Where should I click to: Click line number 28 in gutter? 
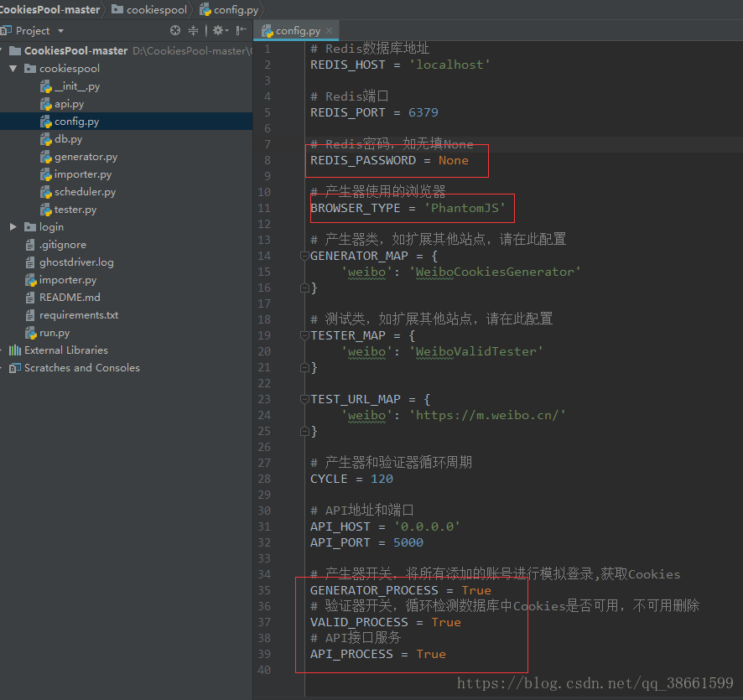(264, 479)
